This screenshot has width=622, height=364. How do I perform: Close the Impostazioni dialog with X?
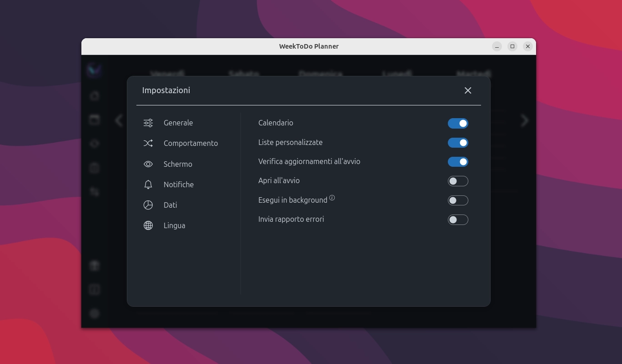click(x=468, y=90)
